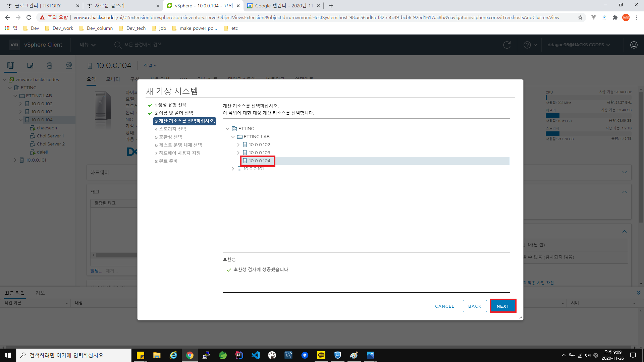Open File Explorer from taskbar
This screenshot has width=644, height=362.
point(157,355)
